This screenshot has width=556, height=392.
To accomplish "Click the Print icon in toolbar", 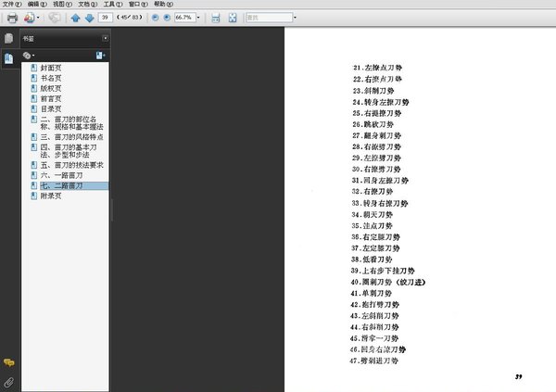I will [x=12, y=18].
